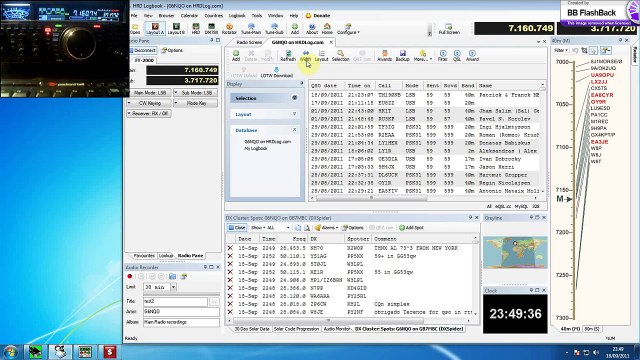Run logbook Backup
This screenshot has height=360, width=640.
[402, 56]
